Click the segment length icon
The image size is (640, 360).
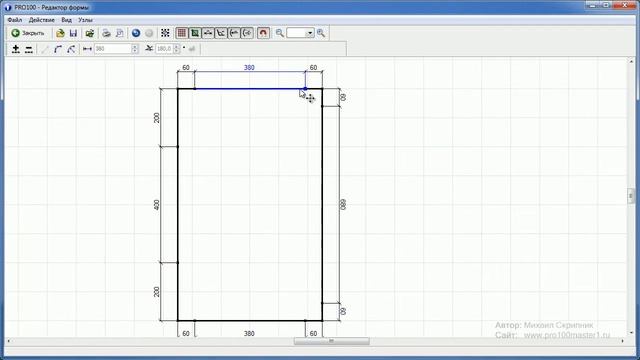(87, 49)
